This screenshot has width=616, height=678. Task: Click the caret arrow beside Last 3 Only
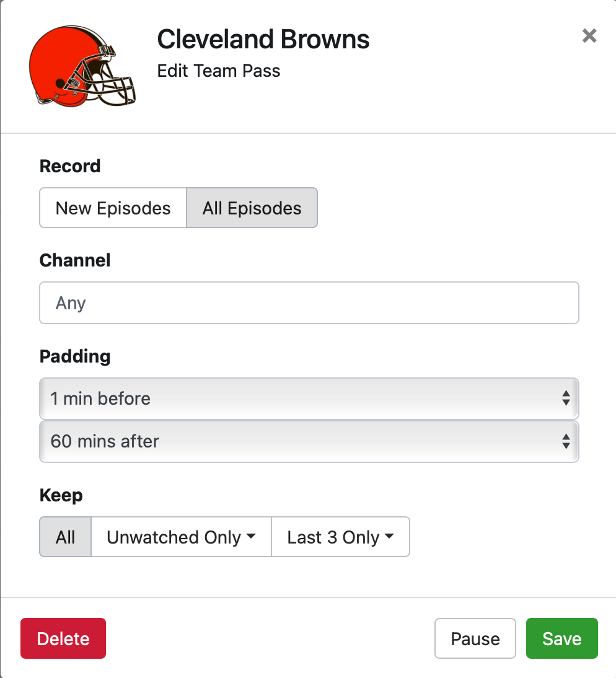coord(389,537)
